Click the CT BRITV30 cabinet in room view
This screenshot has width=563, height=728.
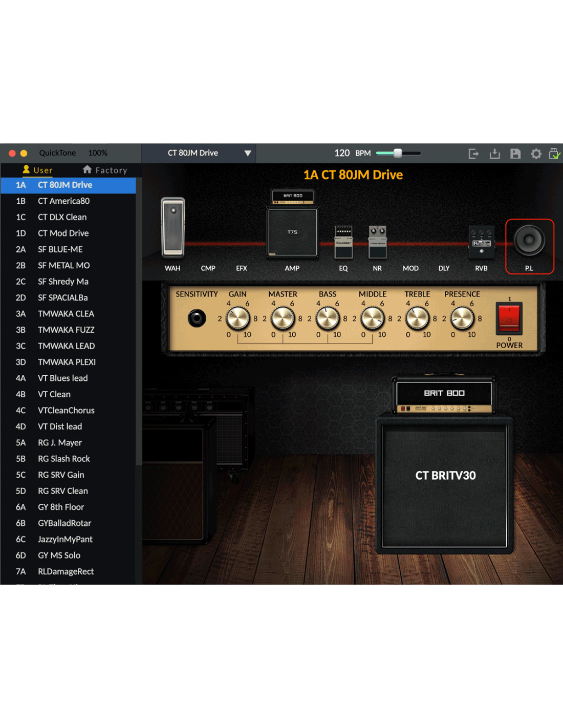tap(444, 485)
